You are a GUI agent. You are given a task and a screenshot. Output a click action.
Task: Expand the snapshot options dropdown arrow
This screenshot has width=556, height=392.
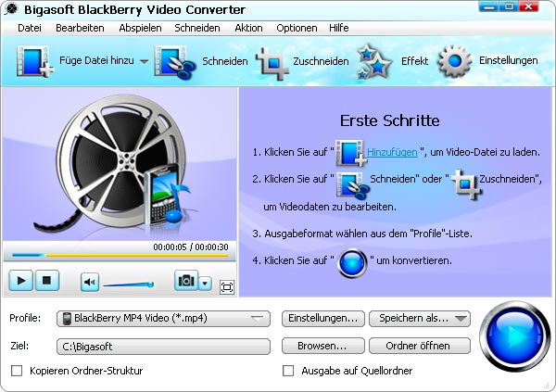[x=205, y=283]
